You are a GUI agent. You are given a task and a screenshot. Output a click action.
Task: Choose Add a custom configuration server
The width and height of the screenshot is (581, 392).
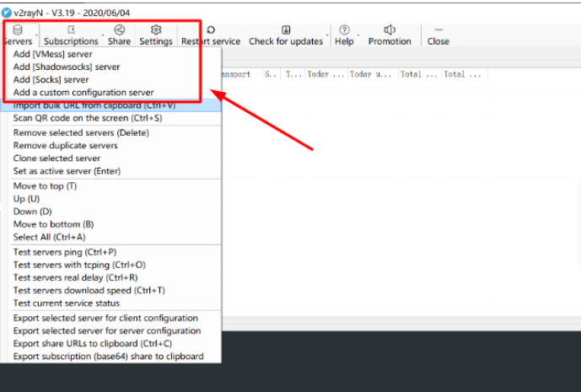click(x=111, y=92)
